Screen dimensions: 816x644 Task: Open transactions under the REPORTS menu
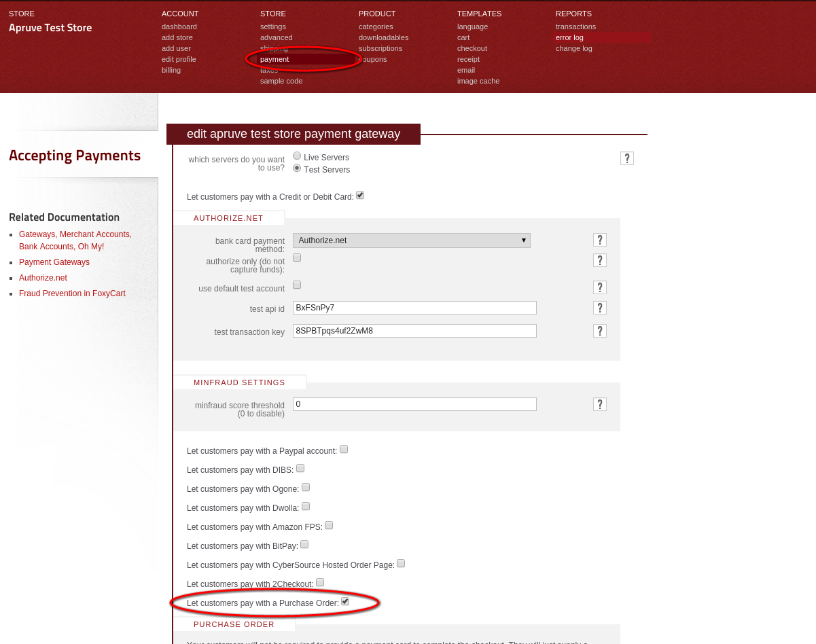point(575,26)
